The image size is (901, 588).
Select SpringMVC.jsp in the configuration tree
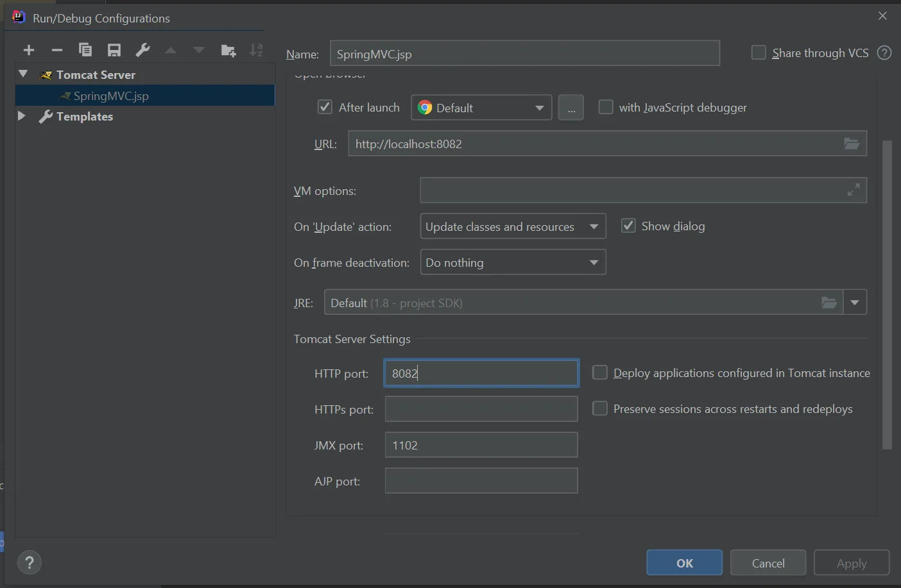point(111,96)
